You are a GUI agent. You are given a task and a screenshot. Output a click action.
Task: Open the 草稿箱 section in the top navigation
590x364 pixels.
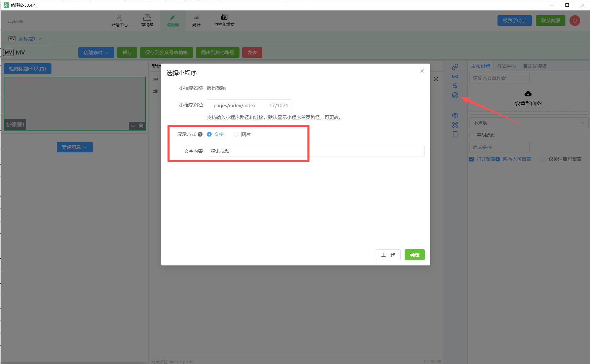(147, 21)
